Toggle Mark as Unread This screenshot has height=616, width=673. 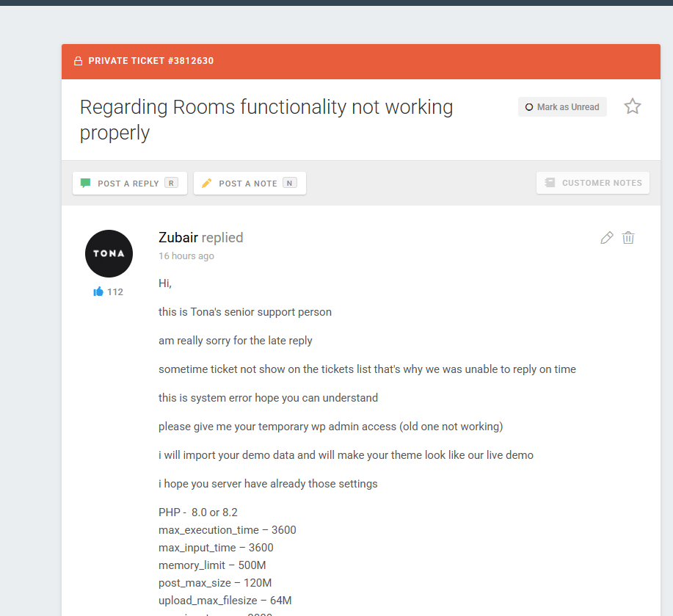coord(562,107)
